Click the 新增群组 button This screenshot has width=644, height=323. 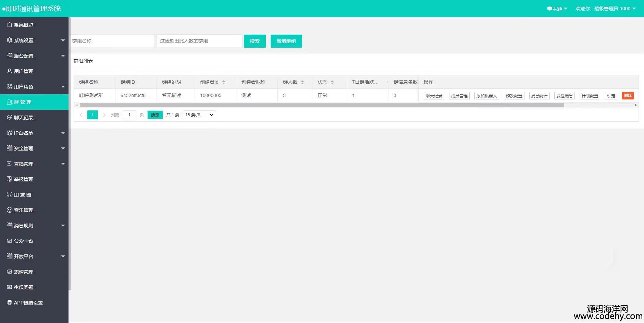[x=286, y=41]
